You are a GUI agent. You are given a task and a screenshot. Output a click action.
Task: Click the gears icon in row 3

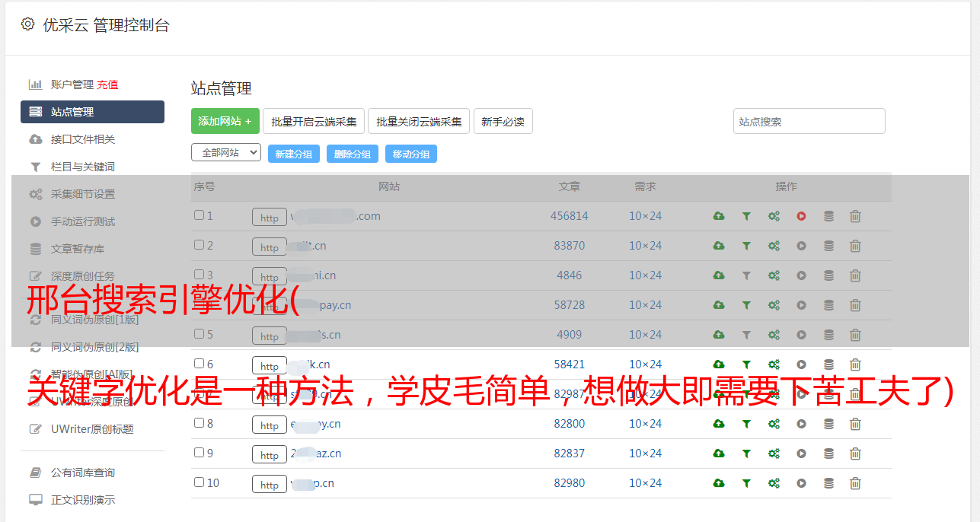(x=774, y=275)
